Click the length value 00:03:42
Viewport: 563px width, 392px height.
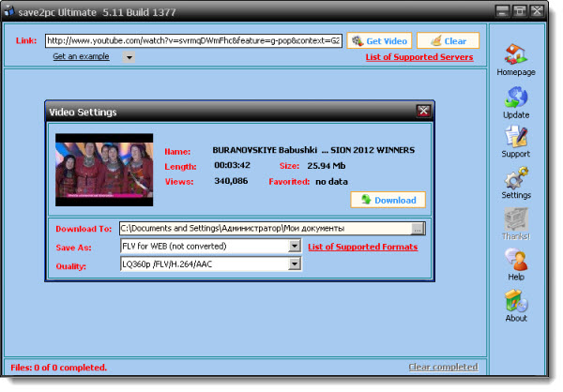click(233, 165)
